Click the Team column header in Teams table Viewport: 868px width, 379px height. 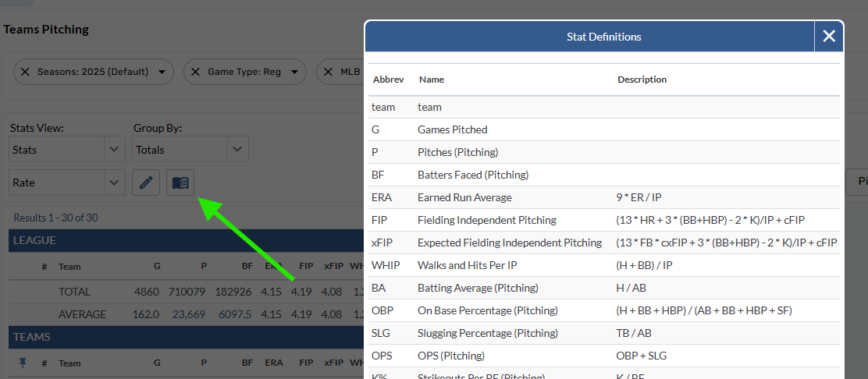click(x=69, y=363)
